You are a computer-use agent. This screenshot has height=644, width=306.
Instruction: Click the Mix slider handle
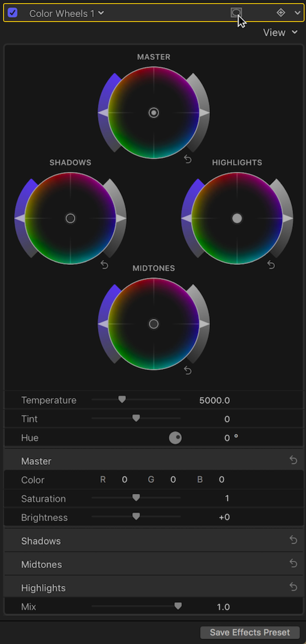tap(178, 606)
